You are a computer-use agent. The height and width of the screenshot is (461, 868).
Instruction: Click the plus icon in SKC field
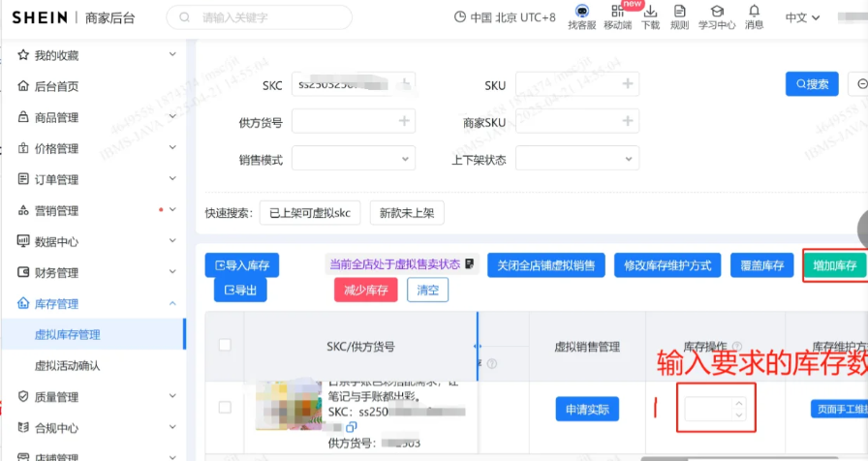pyautogui.click(x=405, y=84)
